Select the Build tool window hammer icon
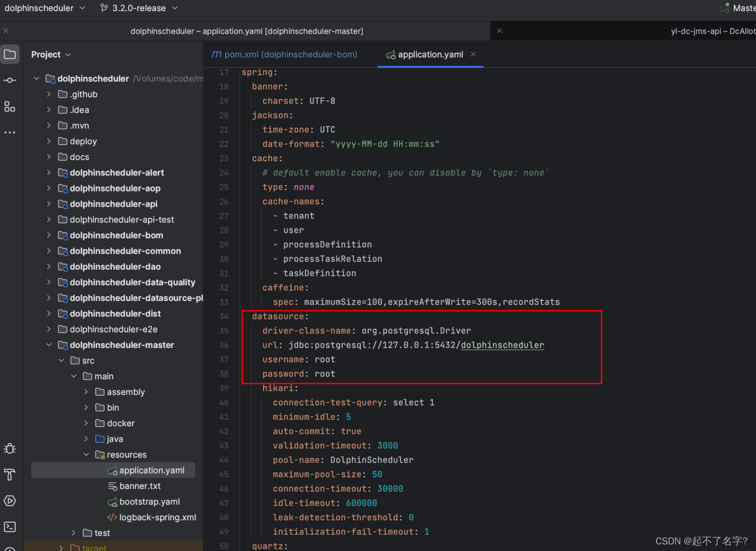756x551 pixels. pyautogui.click(x=10, y=474)
